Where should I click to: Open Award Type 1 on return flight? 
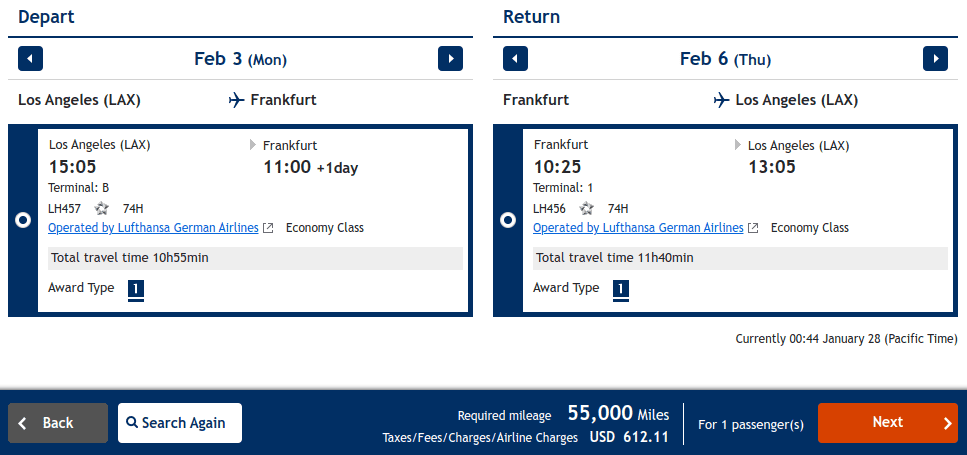621,290
